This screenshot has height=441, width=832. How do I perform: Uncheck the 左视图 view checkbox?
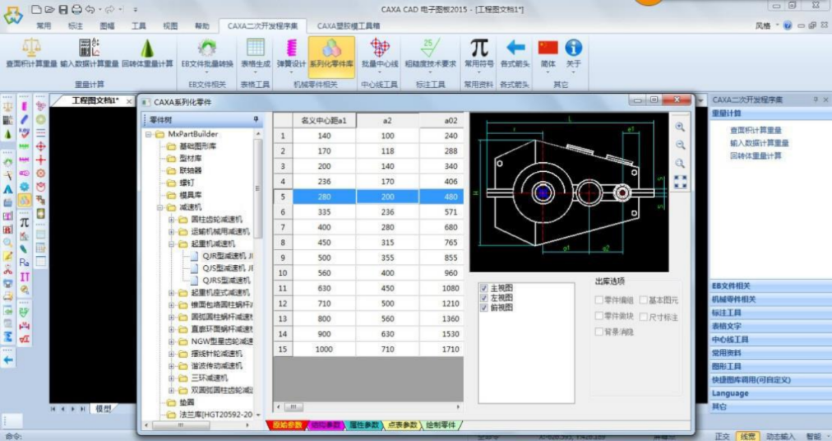(x=484, y=298)
